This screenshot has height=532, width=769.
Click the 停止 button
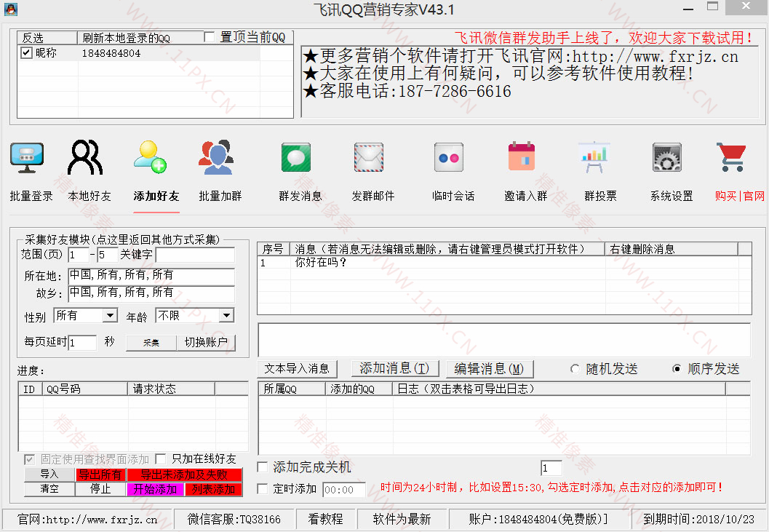click(x=100, y=489)
